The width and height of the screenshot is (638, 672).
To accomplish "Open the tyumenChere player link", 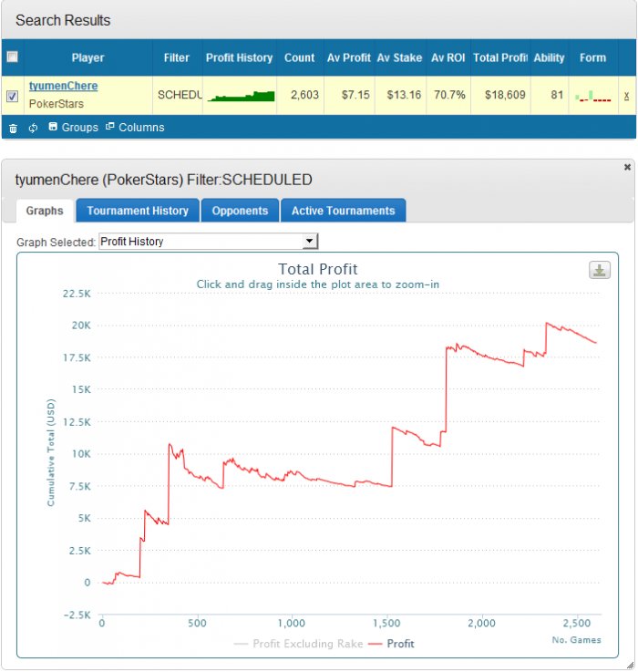I will click(x=64, y=86).
